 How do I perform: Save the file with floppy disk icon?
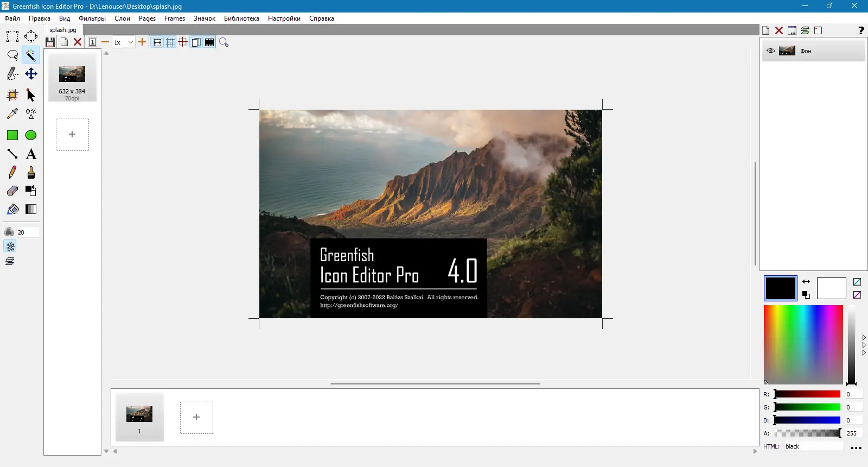pos(50,42)
